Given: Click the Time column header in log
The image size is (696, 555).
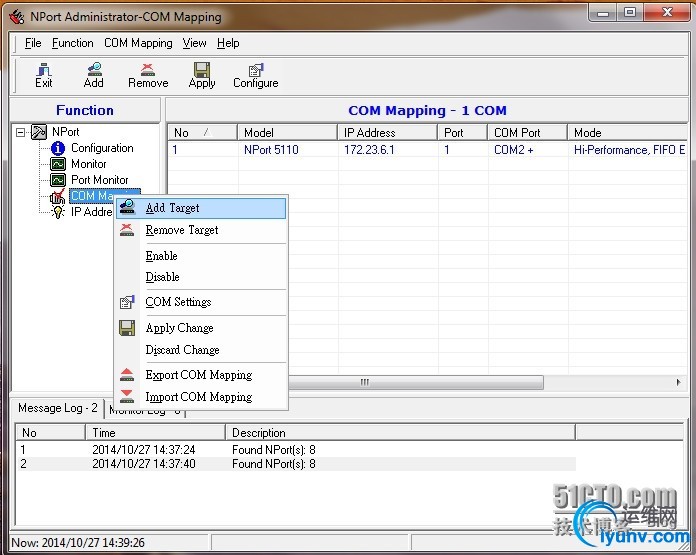Looking at the screenshot, I should click(x=155, y=432).
